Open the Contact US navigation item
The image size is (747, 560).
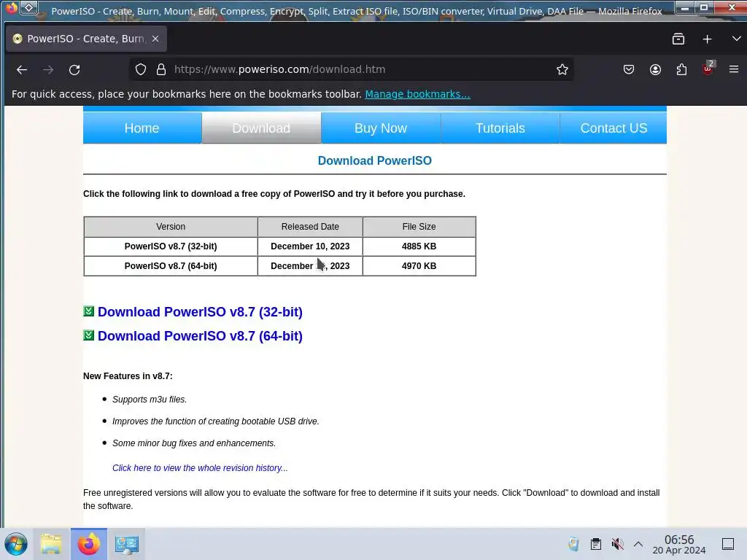coord(614,128)
